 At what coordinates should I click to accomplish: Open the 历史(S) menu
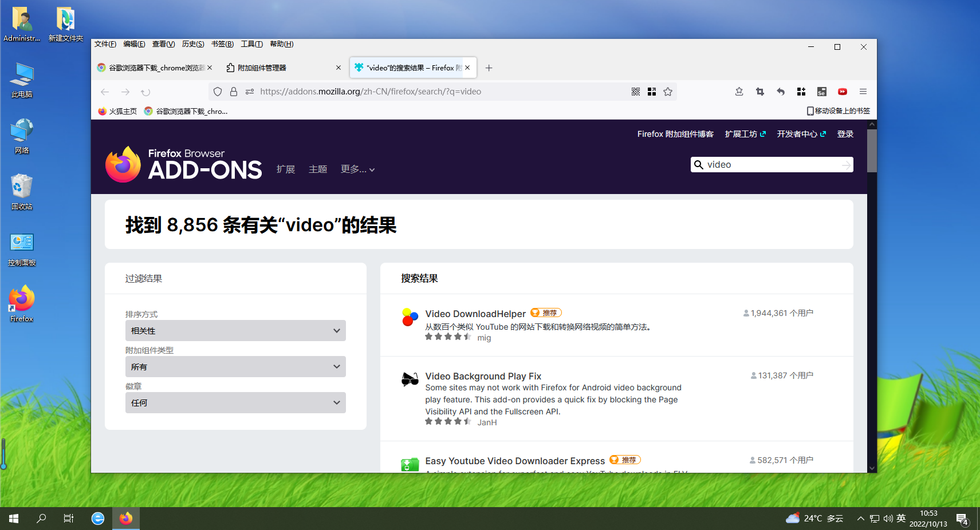click(193, 44)
